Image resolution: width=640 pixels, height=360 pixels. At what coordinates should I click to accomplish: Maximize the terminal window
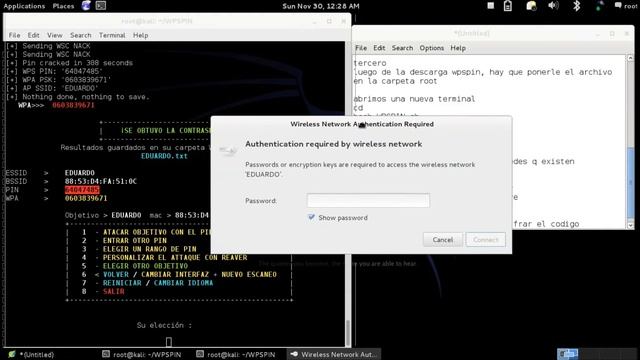coord(329,21)
